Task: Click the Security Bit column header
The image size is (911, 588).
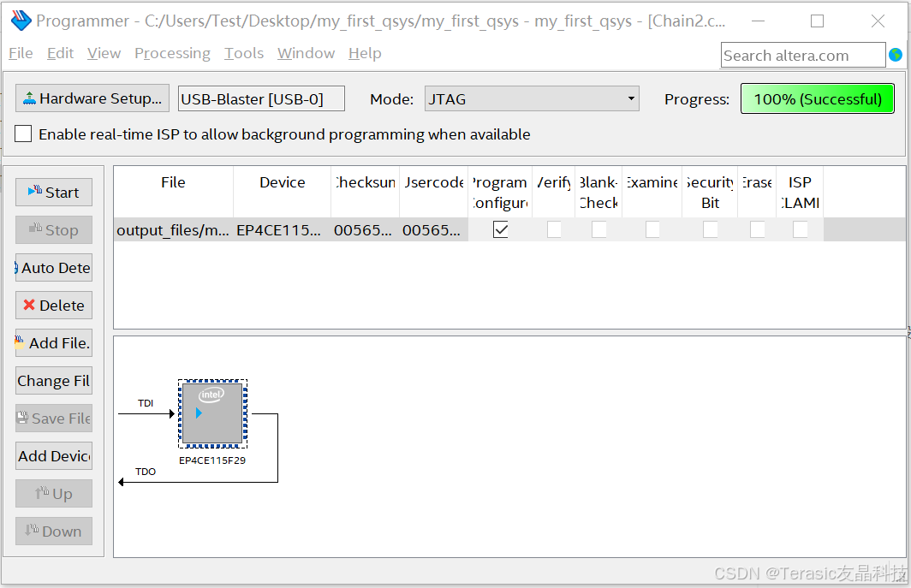Action: click(x=710, y=193)
